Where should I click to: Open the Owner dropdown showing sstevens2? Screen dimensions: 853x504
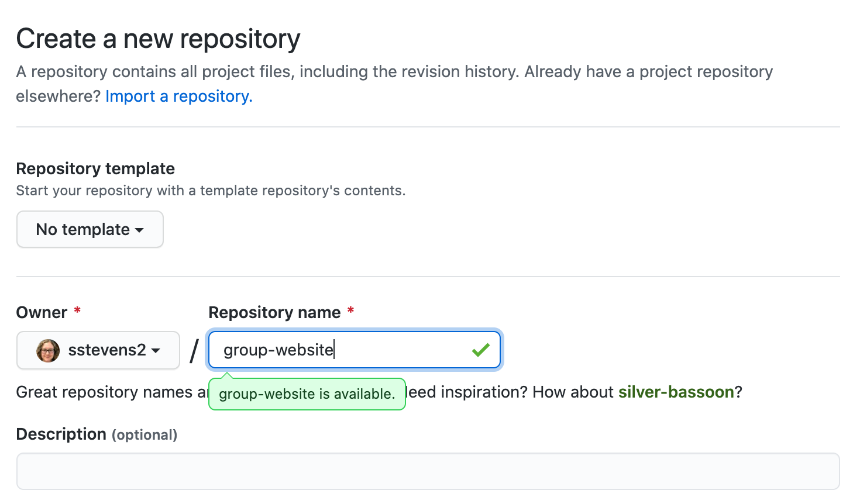click(x=98, y=350)
